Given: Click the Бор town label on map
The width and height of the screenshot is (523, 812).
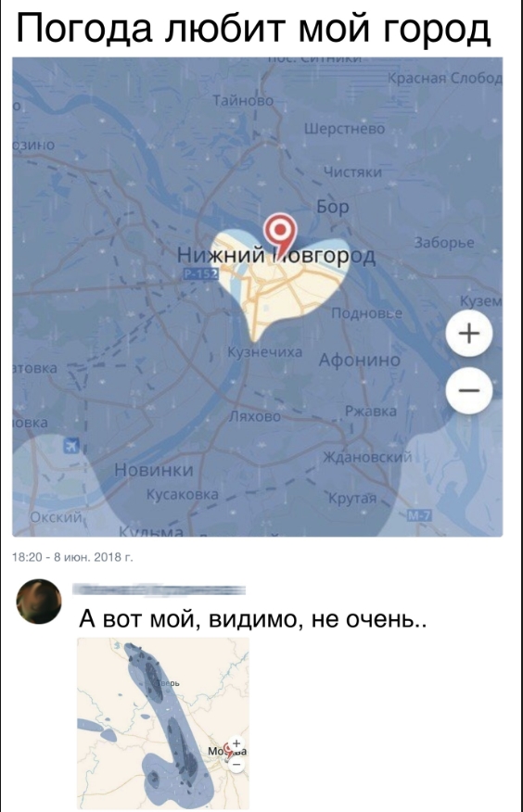Looking at the screenshot, I should pyautogui.click(x=333, y=207).
